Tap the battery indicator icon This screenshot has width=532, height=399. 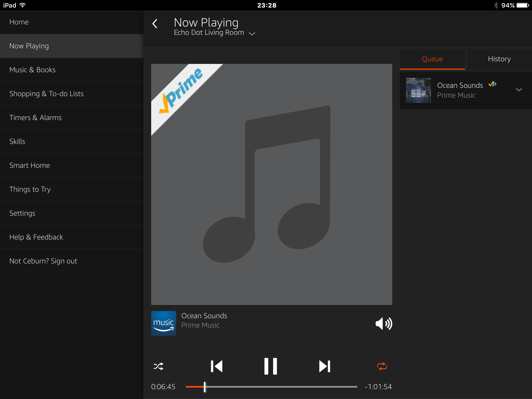(x=523, y=5)
